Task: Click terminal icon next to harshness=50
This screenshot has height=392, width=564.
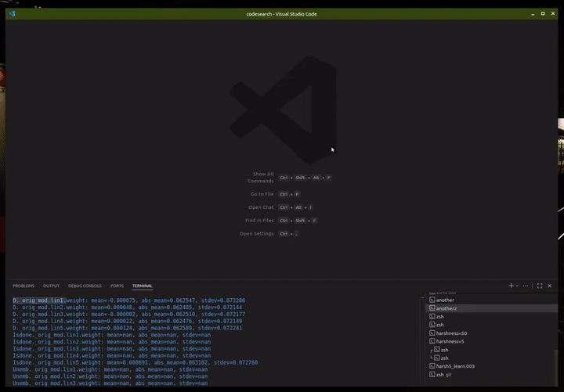Action: tap(432, 333)
